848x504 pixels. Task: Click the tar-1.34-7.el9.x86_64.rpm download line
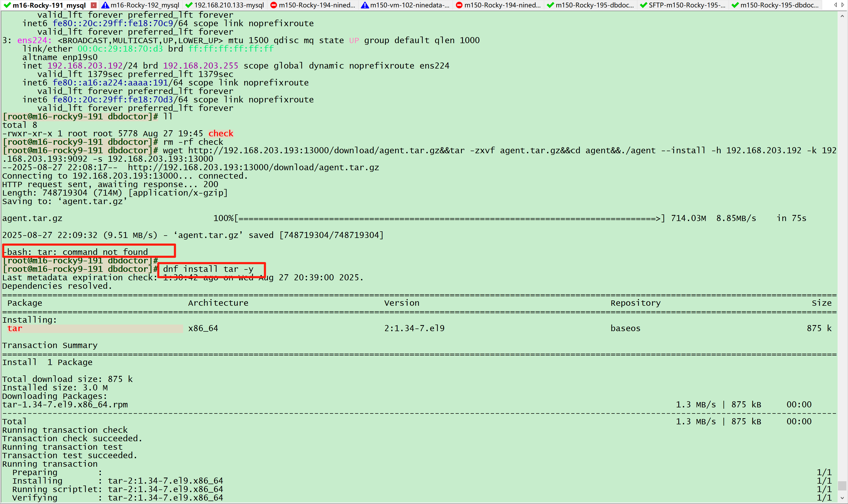point(407,404)
